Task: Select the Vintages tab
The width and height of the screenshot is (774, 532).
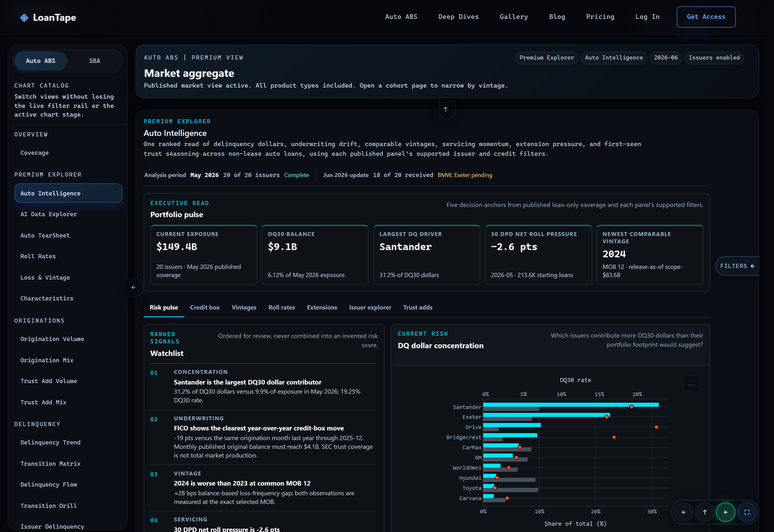Action: (244, 308)
